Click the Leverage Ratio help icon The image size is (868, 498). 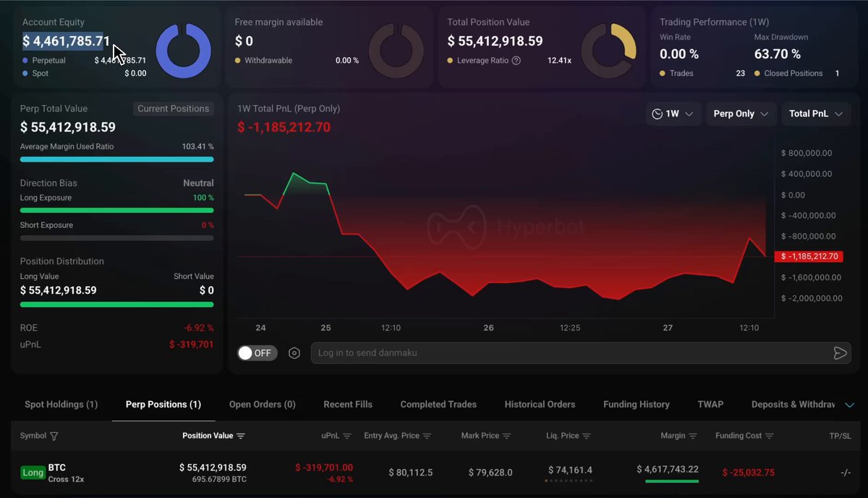pos(516,61)
